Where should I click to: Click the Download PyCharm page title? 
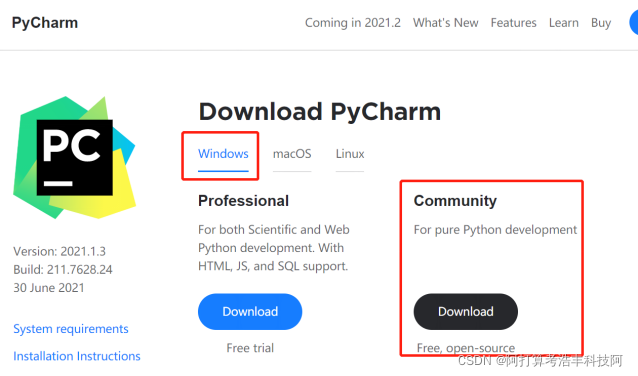point(320,112)
